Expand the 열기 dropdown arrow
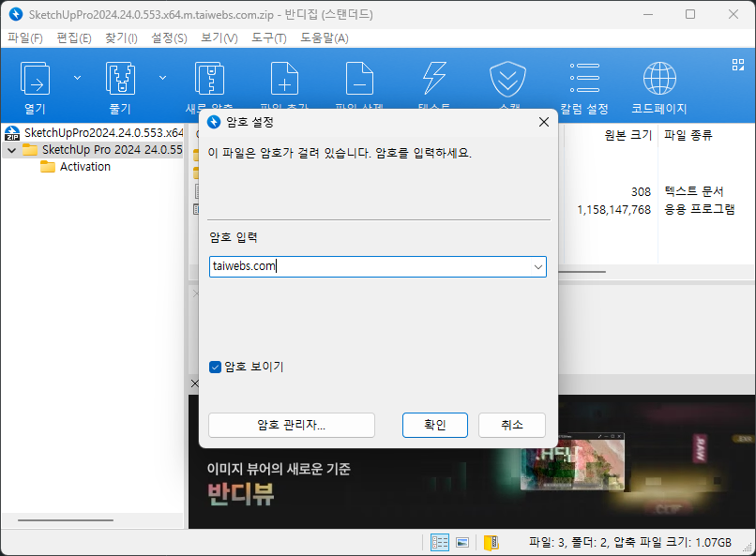Screen dimensions: 756x556 77,78
